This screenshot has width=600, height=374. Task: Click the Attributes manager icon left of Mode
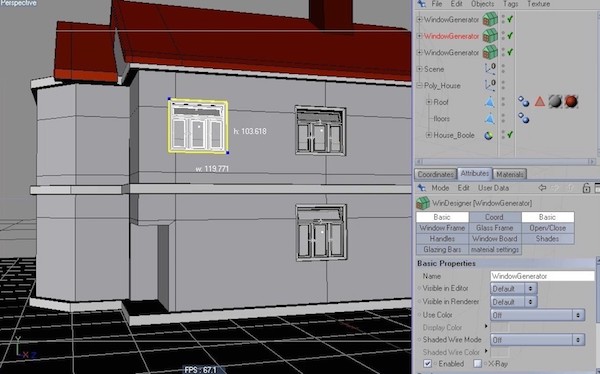pos(422,188)
